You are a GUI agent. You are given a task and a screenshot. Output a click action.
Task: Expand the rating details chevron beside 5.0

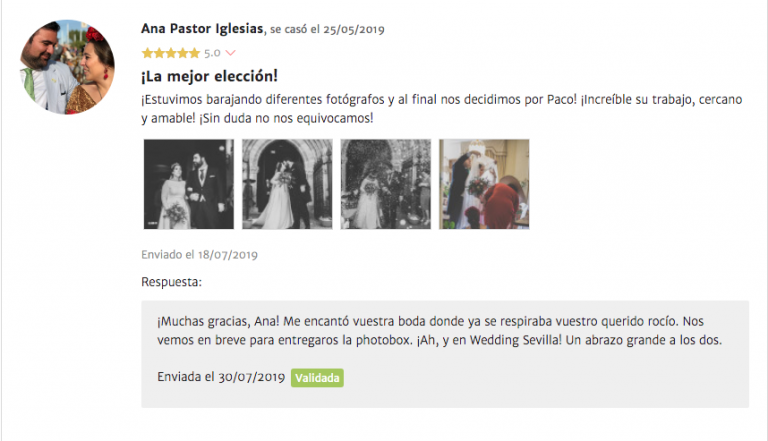(x=230, y=53)
